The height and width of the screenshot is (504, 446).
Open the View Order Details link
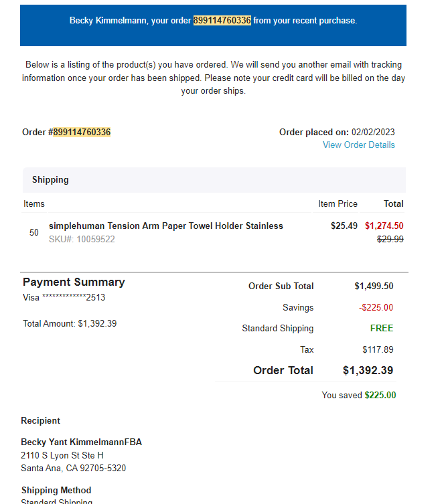pos(358,145)
